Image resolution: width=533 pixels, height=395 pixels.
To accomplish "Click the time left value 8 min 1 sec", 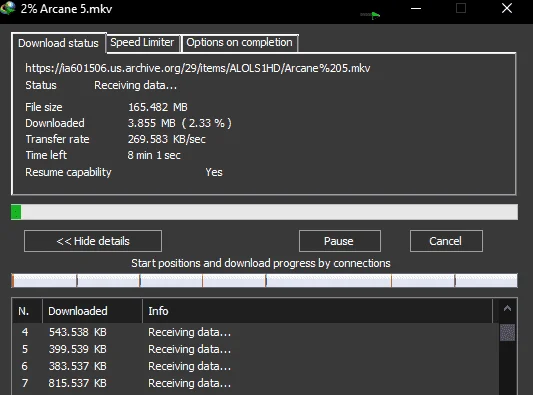I will [x=154, y=155].
